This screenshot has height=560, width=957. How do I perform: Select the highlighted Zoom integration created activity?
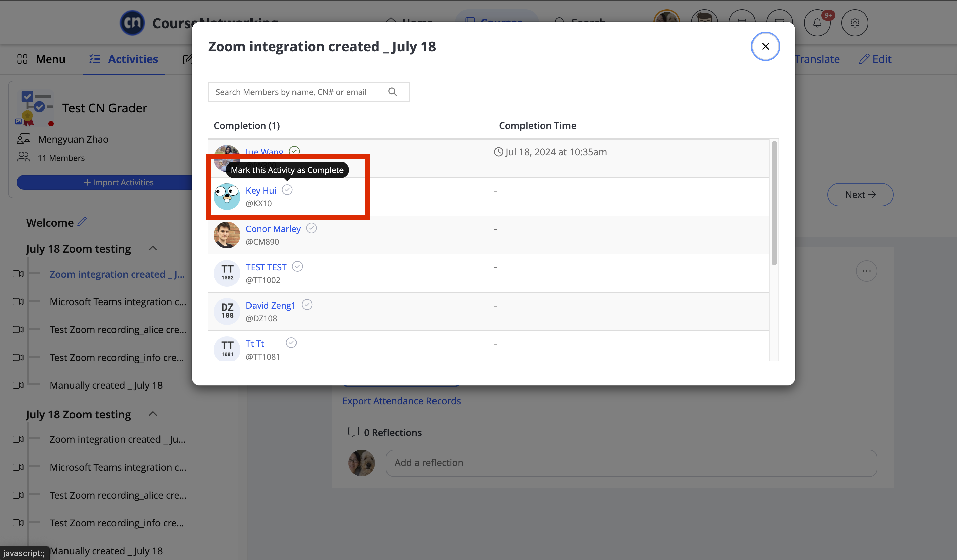click(117, 274)
